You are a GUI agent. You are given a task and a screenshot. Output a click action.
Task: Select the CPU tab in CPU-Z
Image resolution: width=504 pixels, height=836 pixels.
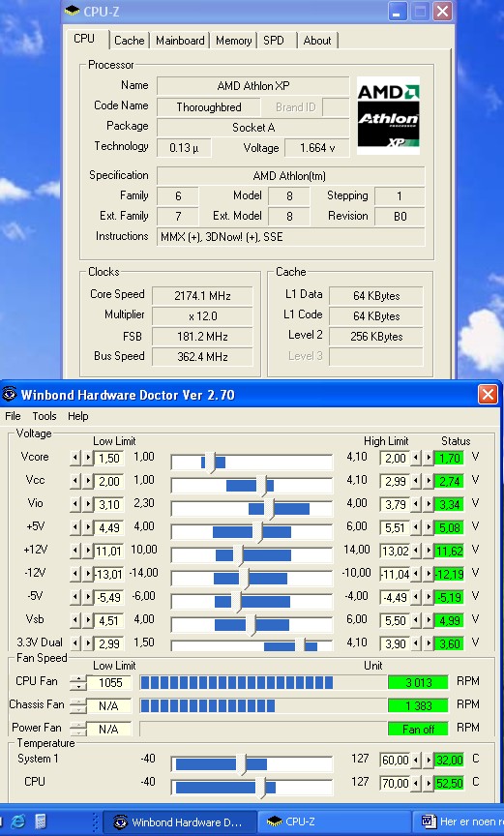(x=84, y=39)
